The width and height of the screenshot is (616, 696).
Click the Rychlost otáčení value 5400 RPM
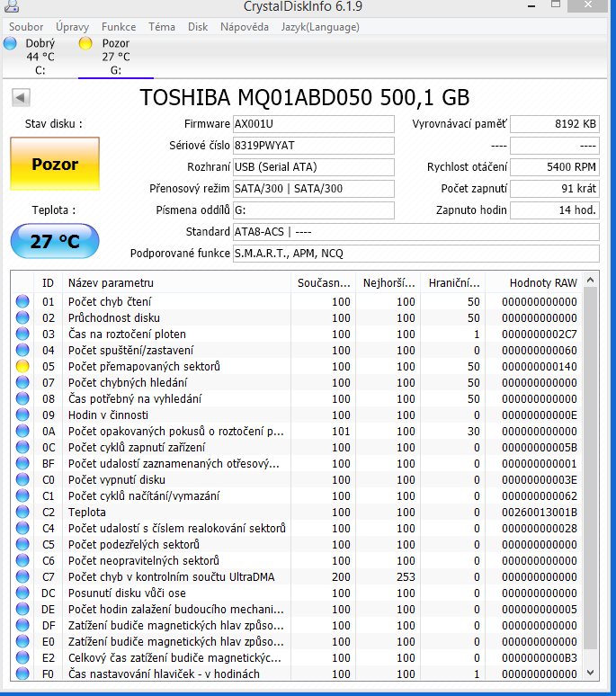click(555, 167)
